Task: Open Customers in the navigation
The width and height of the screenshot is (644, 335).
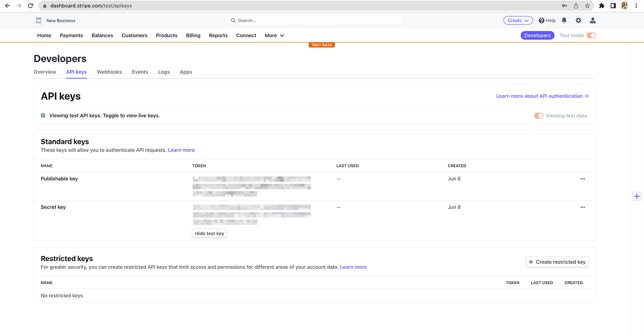Action: [134, 35]
